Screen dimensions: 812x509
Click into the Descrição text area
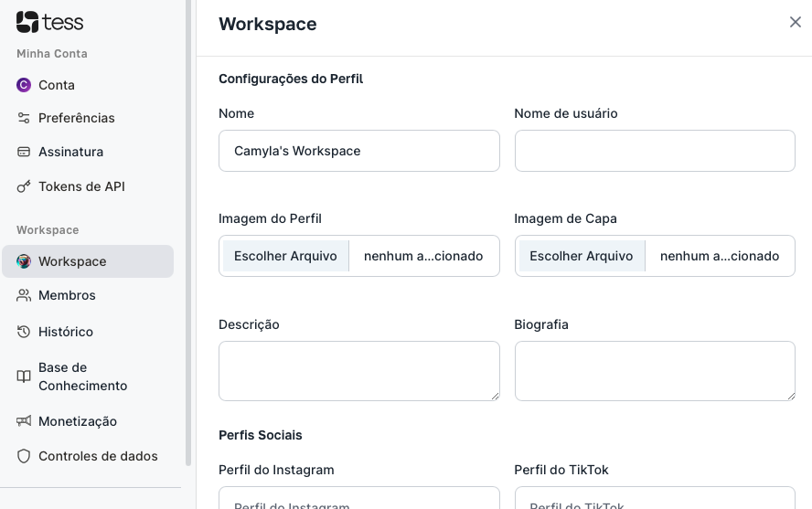click(x=358, y=371)
